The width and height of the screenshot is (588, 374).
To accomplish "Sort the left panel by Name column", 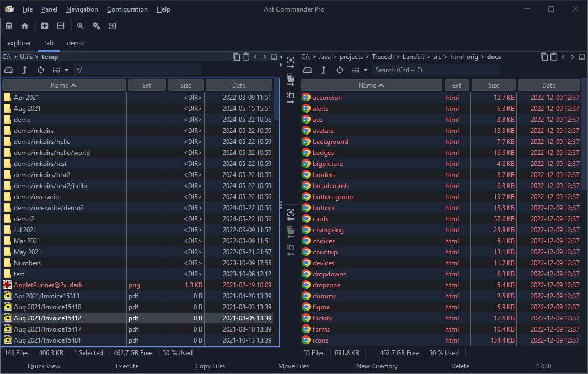I will [x=64, y=86].
